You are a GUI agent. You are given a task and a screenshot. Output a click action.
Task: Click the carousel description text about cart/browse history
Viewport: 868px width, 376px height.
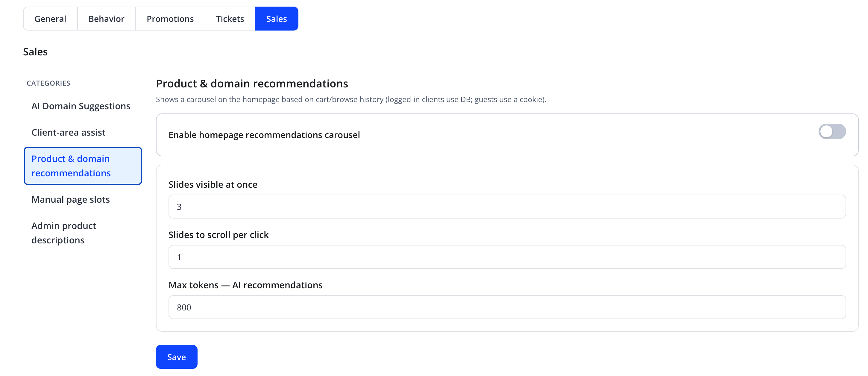pos(351,99)
